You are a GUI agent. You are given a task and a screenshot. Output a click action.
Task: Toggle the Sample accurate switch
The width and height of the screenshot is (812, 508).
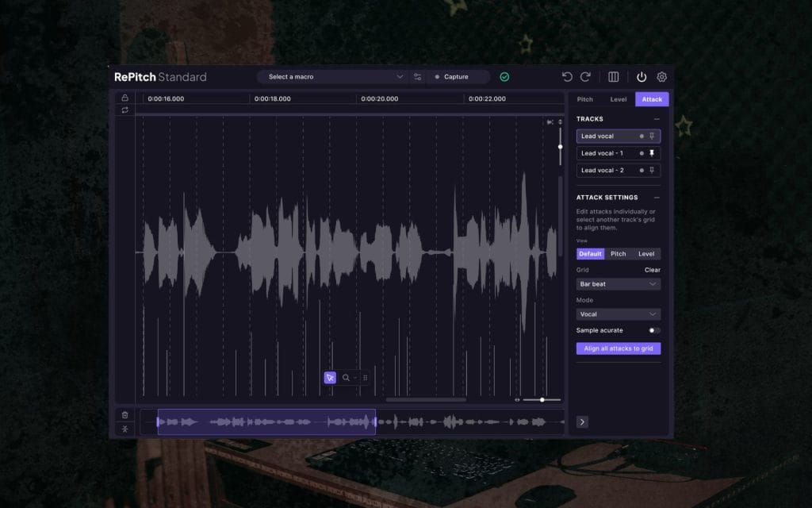pos(654,330)
